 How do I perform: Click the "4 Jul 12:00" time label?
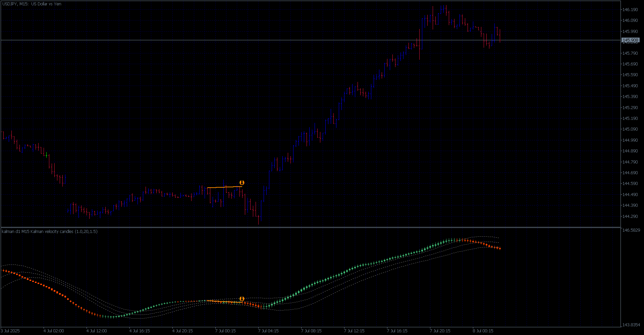coord(97,331)
